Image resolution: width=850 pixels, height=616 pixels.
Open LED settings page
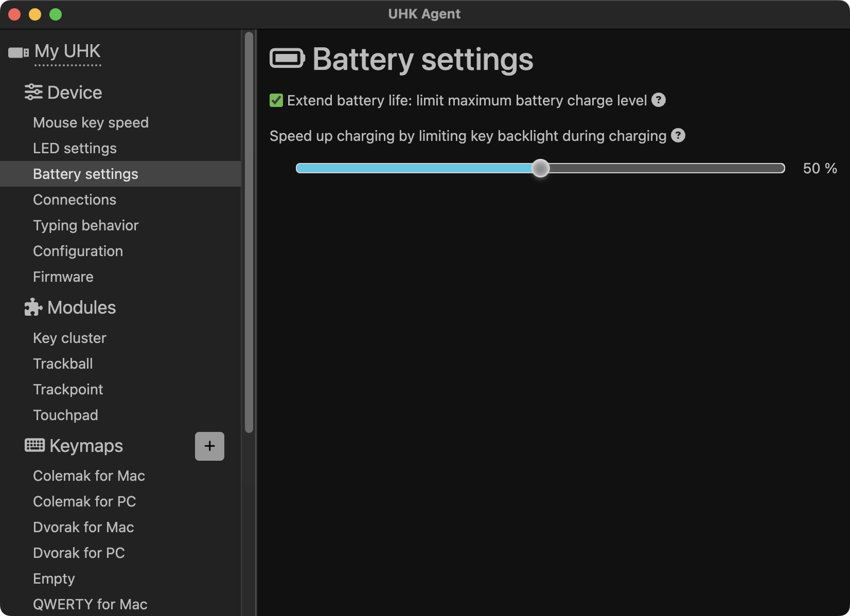tap(75, 148)
